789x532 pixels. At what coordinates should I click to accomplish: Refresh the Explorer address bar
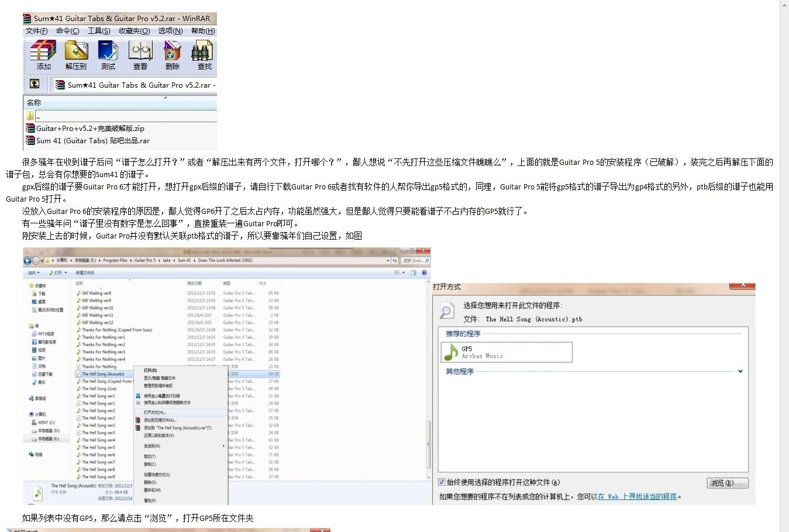394,260
